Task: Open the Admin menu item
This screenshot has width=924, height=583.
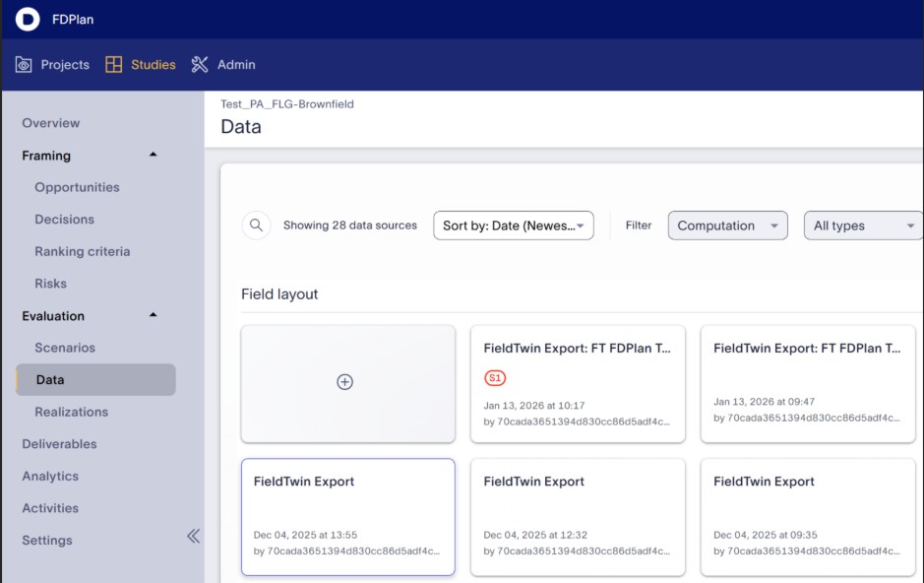Action: (235, 65)
